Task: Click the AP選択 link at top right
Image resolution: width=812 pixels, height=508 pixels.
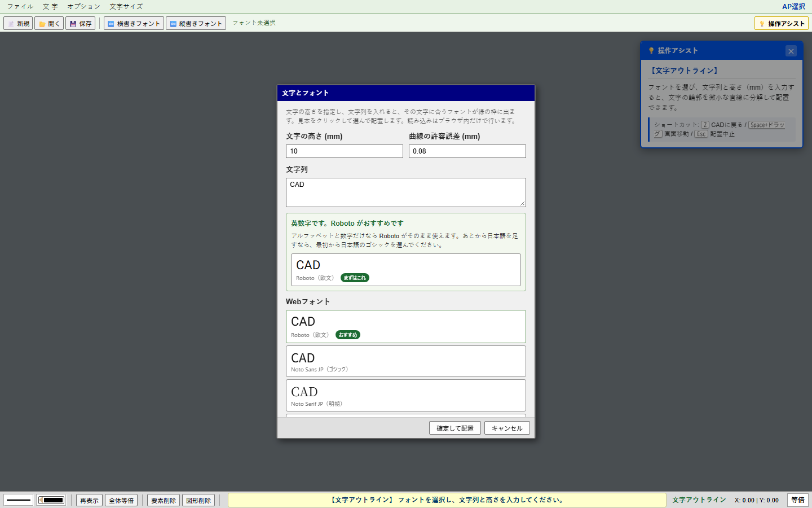Action: 793,7
